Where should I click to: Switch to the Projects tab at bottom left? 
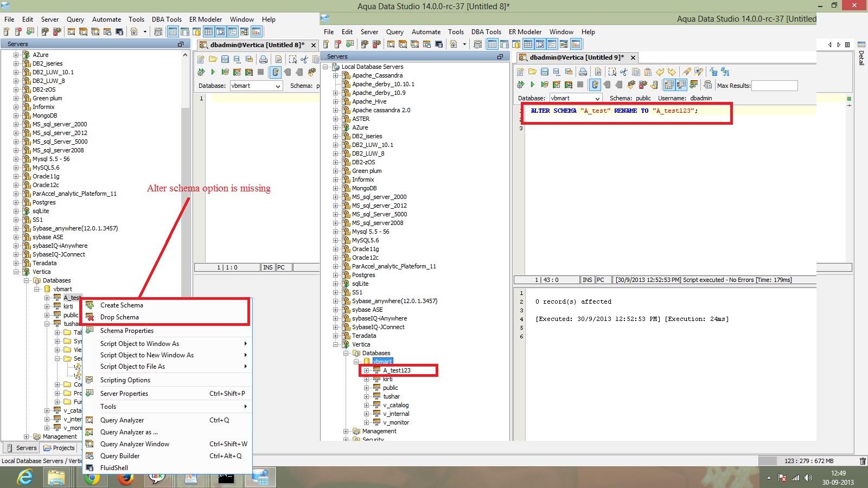pyautogui.click(x=59, y=448)
